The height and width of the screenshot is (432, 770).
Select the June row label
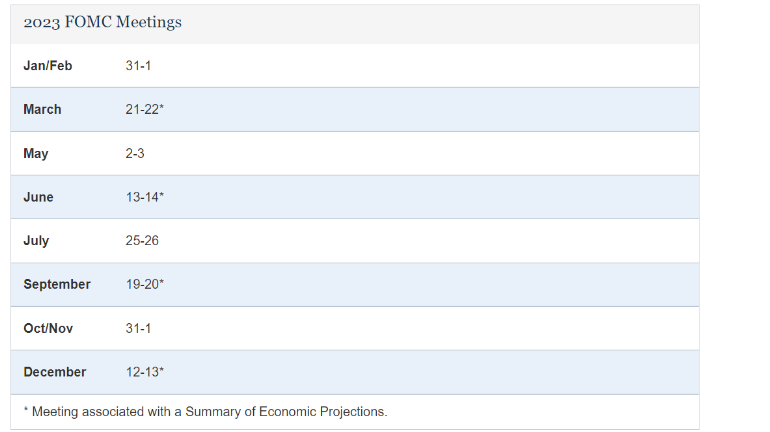pyautogui.click(x=39, y=197)
